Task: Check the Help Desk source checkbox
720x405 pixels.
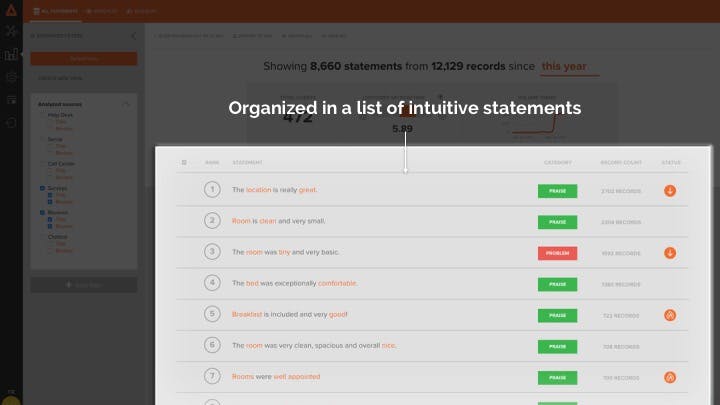Action: (x=42, y=115)
